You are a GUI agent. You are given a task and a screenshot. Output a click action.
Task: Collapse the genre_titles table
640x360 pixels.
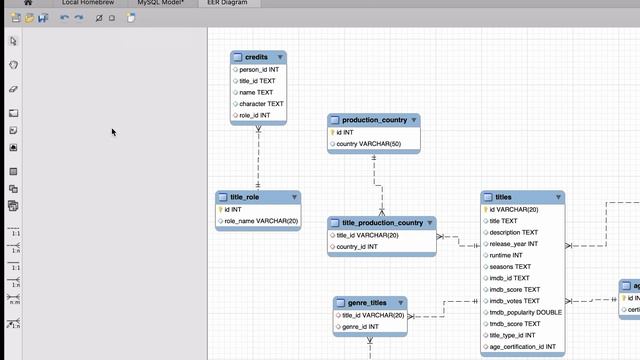[x=400, y=303]
